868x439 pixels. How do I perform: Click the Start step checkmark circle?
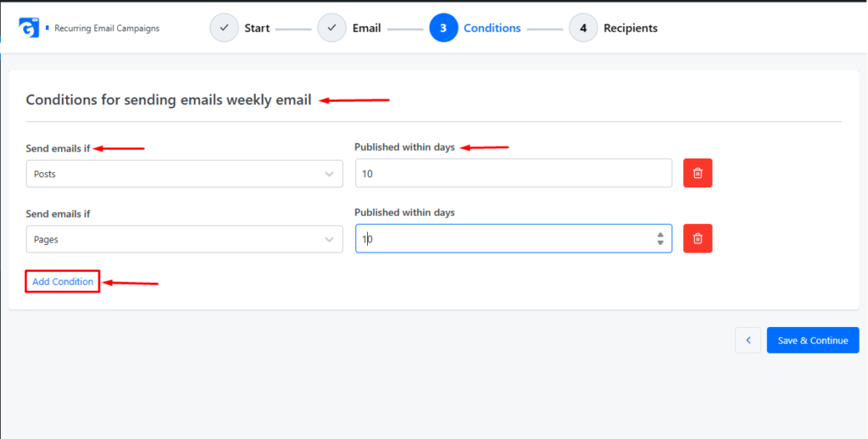tap(224, 28)
